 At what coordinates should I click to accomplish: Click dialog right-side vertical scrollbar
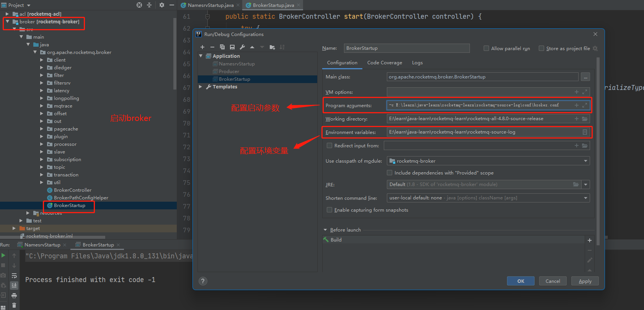(x=598, y=151)
